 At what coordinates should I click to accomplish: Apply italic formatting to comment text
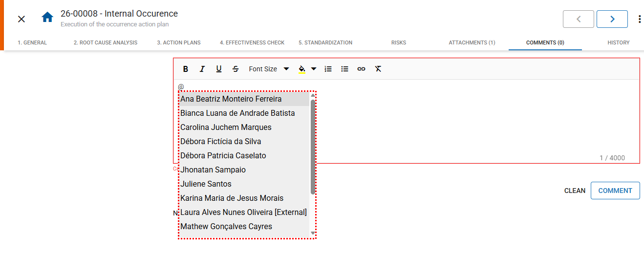pos(202,69)
